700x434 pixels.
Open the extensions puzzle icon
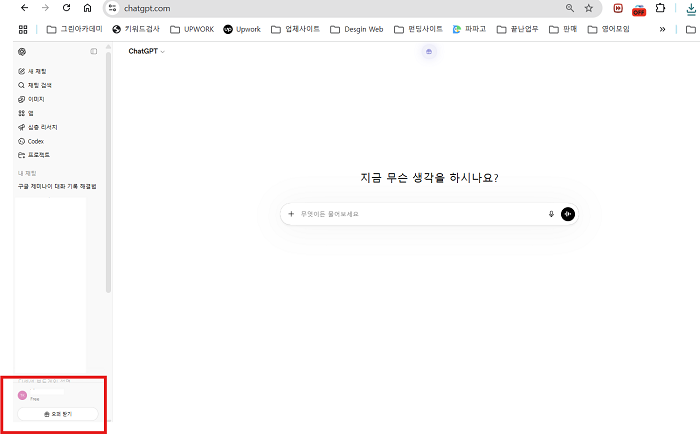(660, 8)
